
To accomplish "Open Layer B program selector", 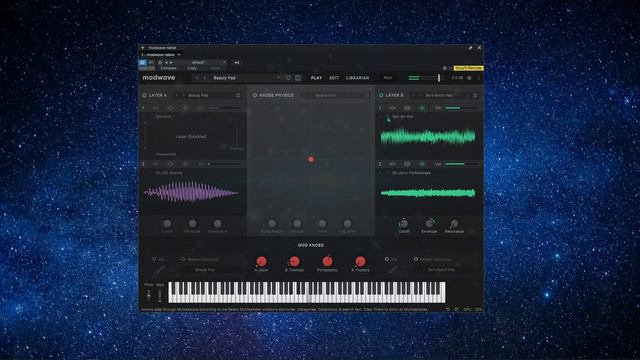I will (x=445, y=95).
